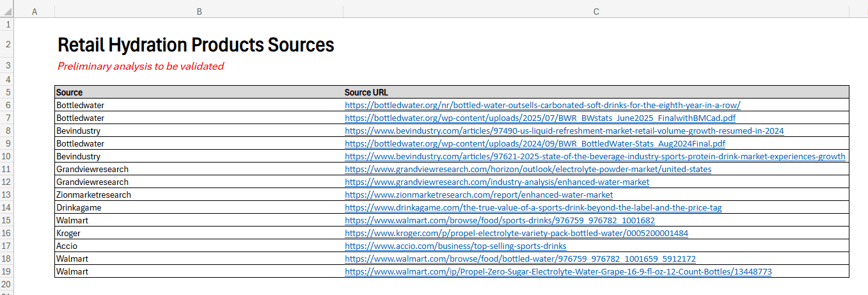Select the 'Kroger' cell
This screenshot has height=295, width=868.
199,233
